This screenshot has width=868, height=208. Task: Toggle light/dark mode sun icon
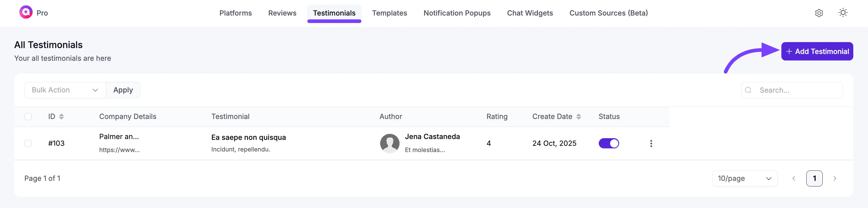[843, 13]
